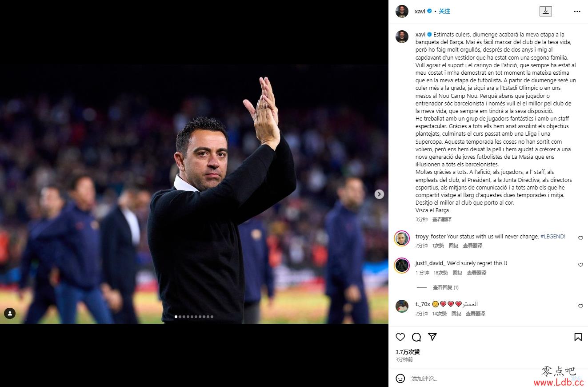The image size is (588, 387).
Task: Click 回复 under troyy_foster's comment
Action: (x=453, y=246)
